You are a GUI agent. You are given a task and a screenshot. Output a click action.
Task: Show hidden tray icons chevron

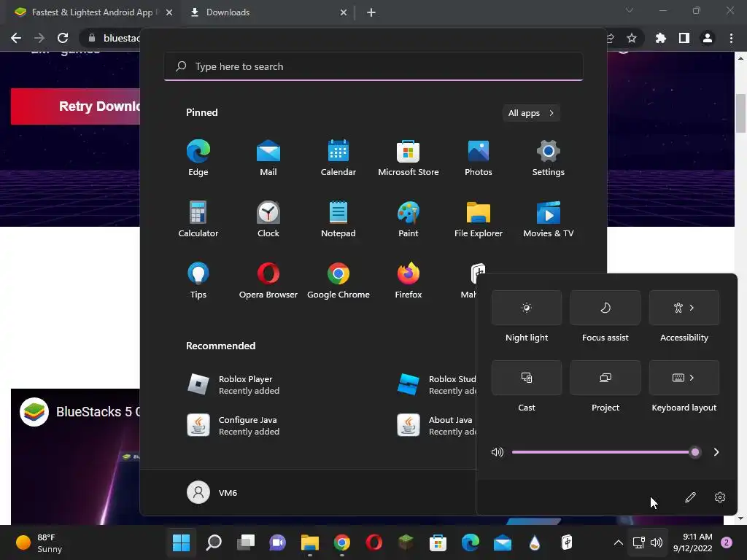click(x=619, y=542)
